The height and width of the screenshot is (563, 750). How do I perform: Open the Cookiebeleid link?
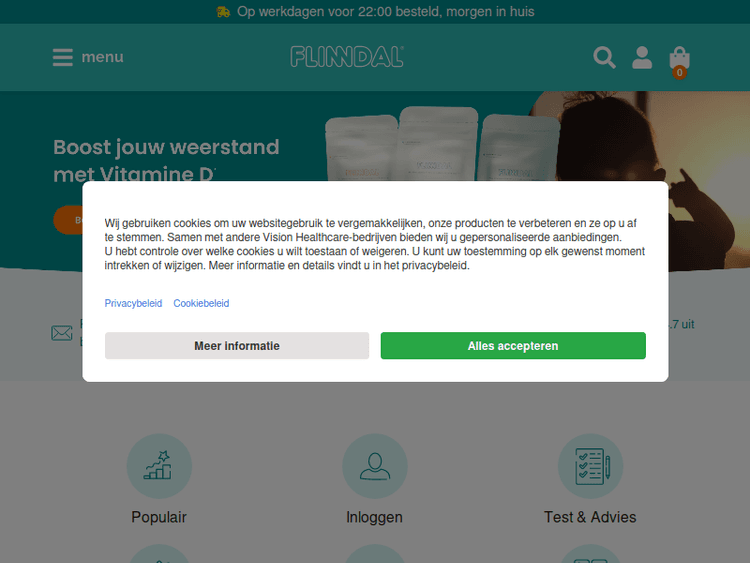click(x=201, y=303)
